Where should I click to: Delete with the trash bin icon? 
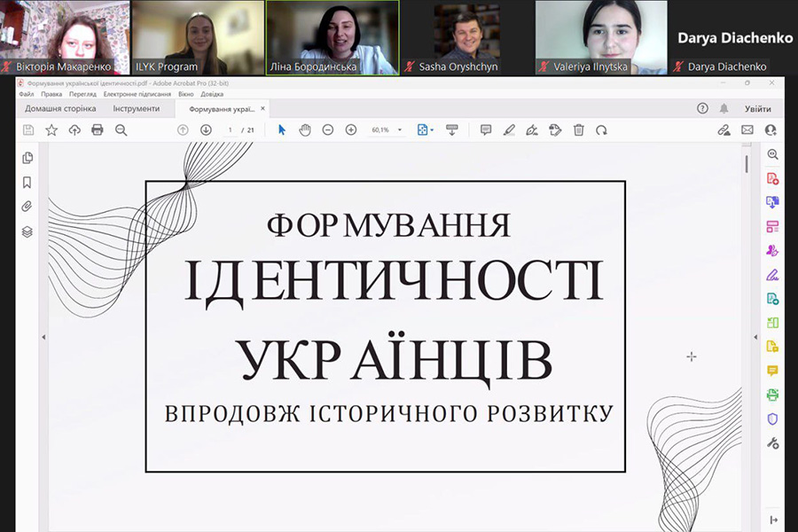(x=579, y=129)
